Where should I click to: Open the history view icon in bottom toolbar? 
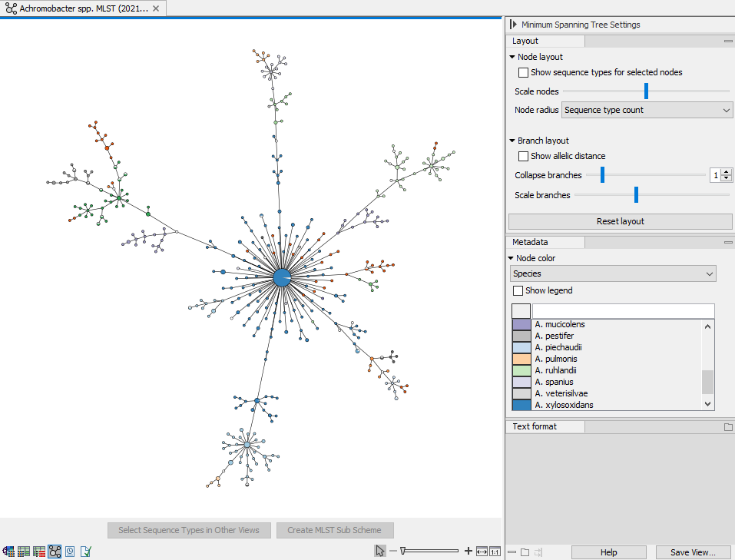click(70, 551)
